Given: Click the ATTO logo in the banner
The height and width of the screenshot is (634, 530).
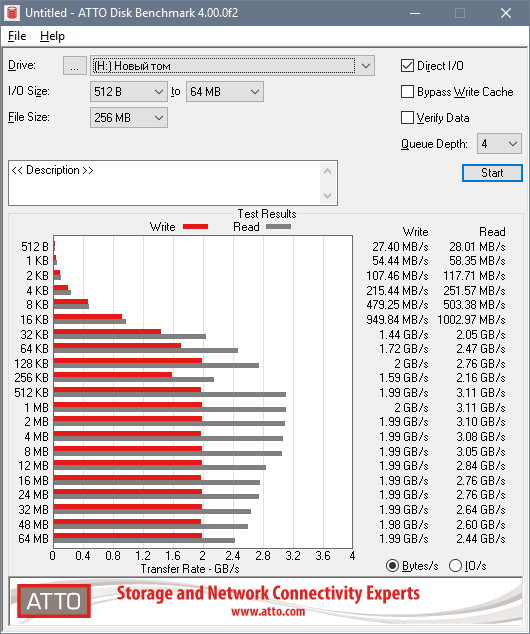Looking at the screenshot, I should (54, 601).
